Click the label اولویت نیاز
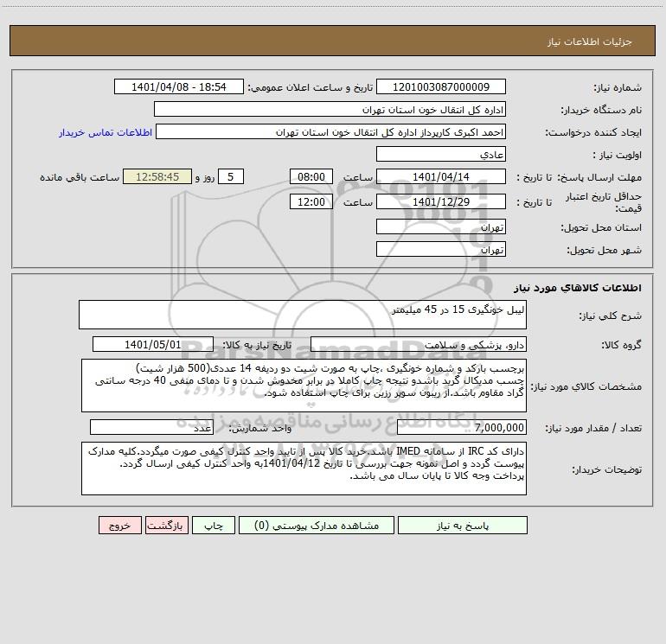The image size is (666, 644). 618,156
